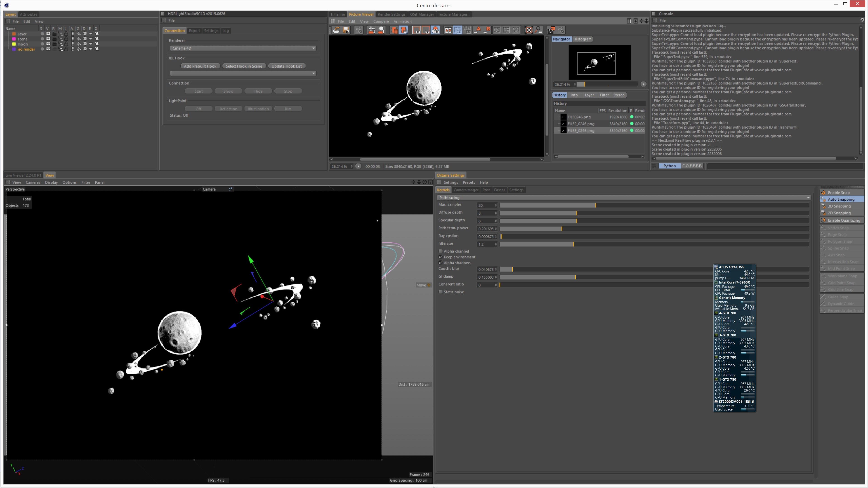Image resolution: width=868 pixels, height=488 pixels.
Task: Open the Histogram tab
Action: 582,39
